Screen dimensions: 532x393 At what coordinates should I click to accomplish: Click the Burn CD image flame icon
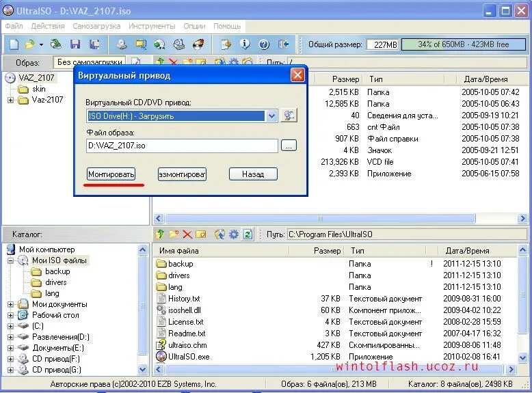tap(198, 44)
